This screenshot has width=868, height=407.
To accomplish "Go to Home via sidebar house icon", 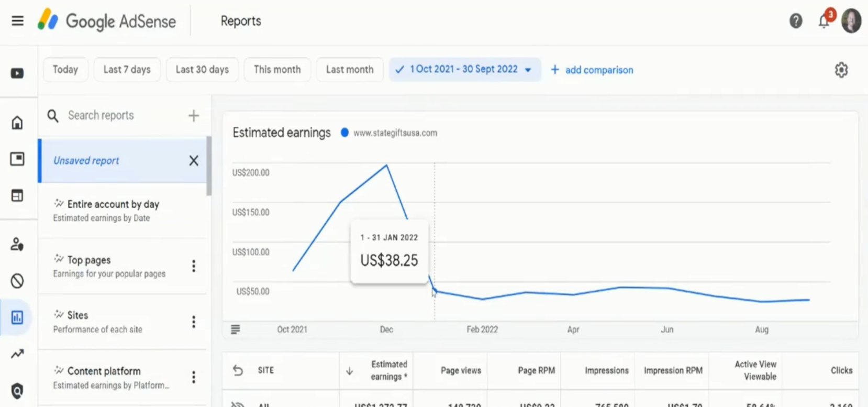I will [17, 123].
